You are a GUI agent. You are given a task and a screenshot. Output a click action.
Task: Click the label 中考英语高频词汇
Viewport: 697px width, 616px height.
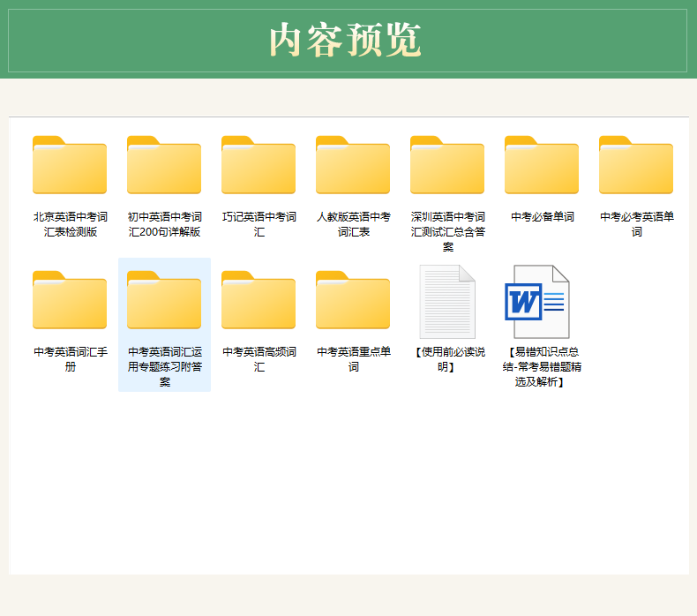click(259, 359)
